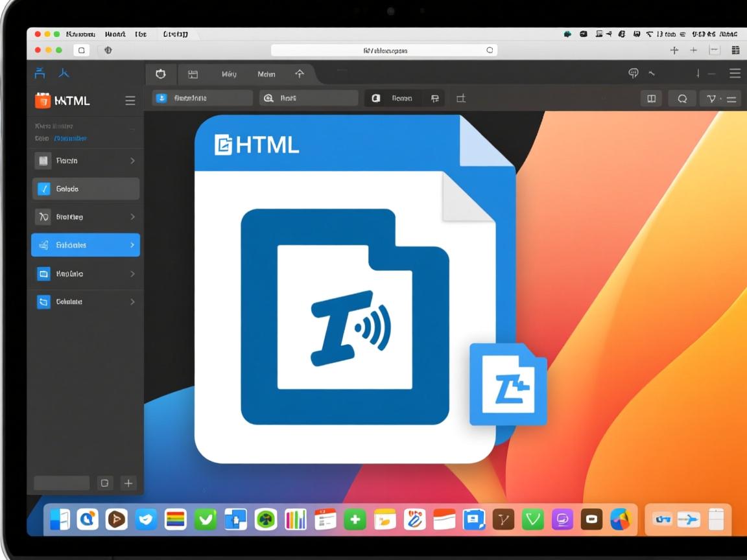Click the speech bubble comment icon

tap(634, 73)
